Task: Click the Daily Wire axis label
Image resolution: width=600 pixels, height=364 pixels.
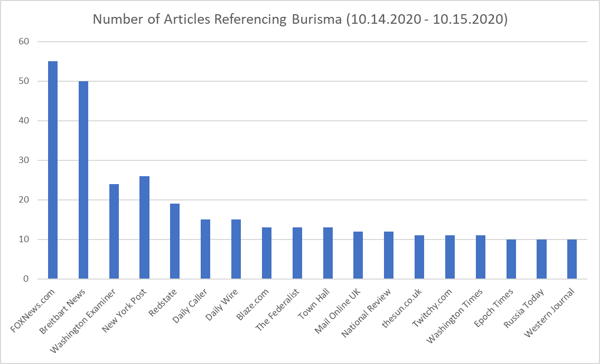Action: 222,305
